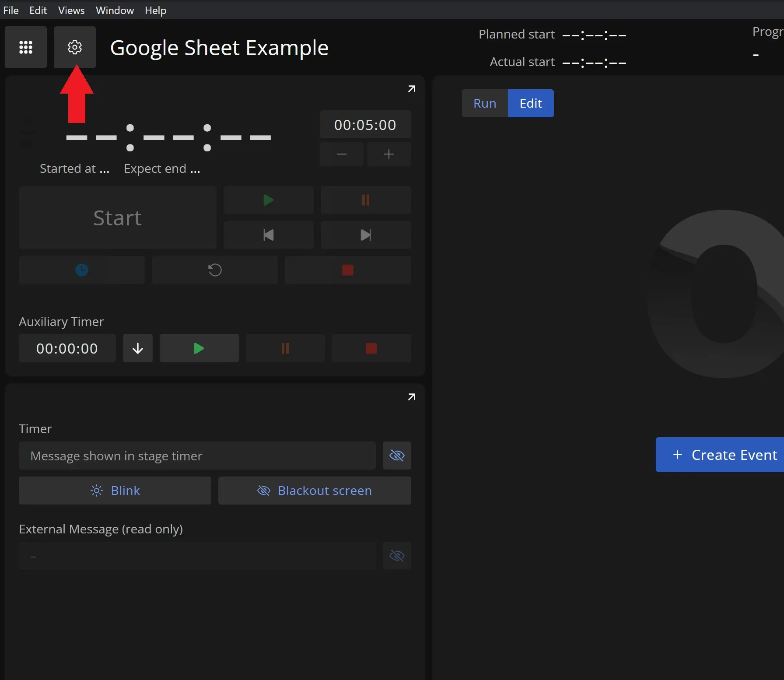Click the previous event skip icon

[268, 235]
